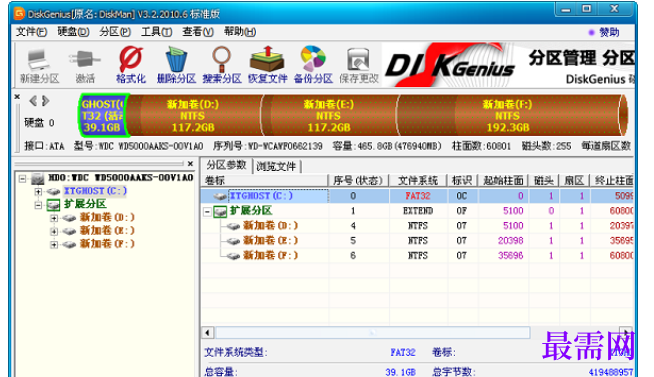
Task: Select the HD0 disk icon in tree
Action: click(38, 178)
